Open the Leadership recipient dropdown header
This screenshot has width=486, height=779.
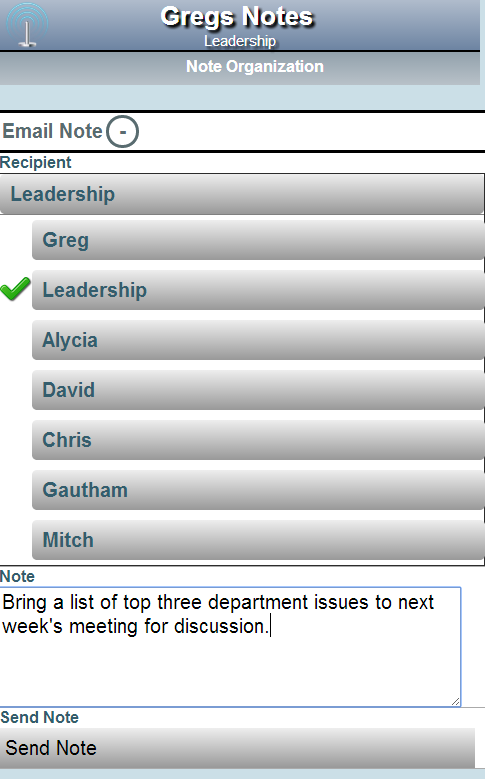(x=242, y=194)
